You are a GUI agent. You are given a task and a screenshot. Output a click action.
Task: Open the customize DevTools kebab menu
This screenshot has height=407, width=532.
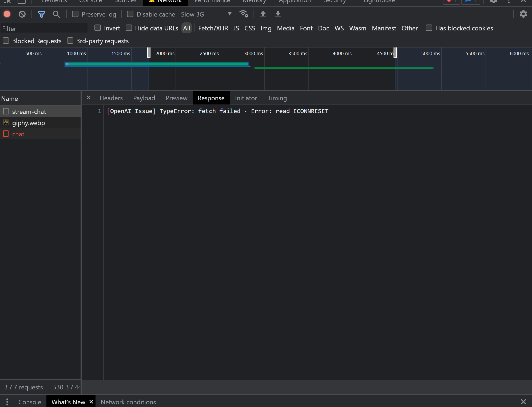coord(509,1)
